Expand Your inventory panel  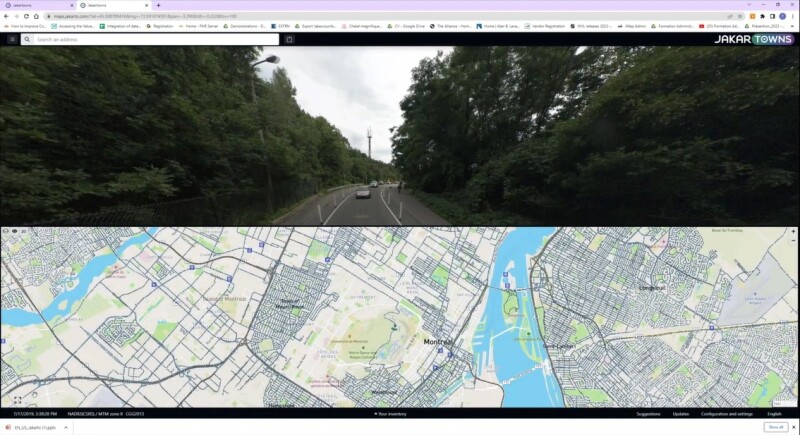tap(390, 413)
